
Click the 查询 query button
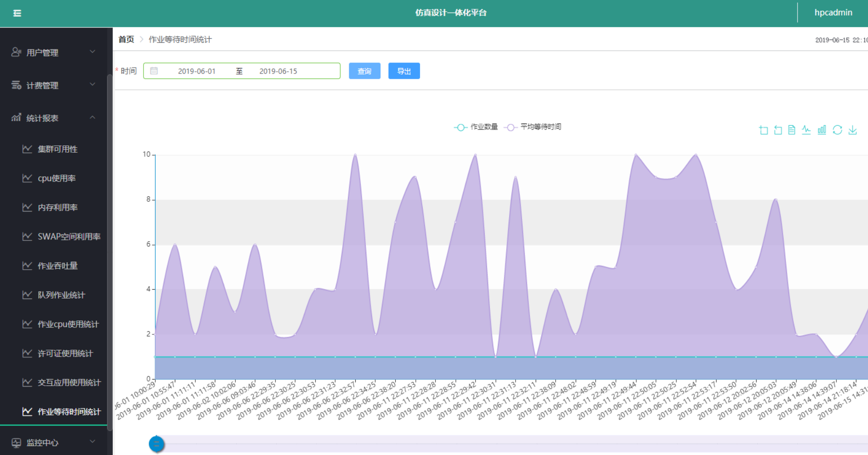point(365,71)
